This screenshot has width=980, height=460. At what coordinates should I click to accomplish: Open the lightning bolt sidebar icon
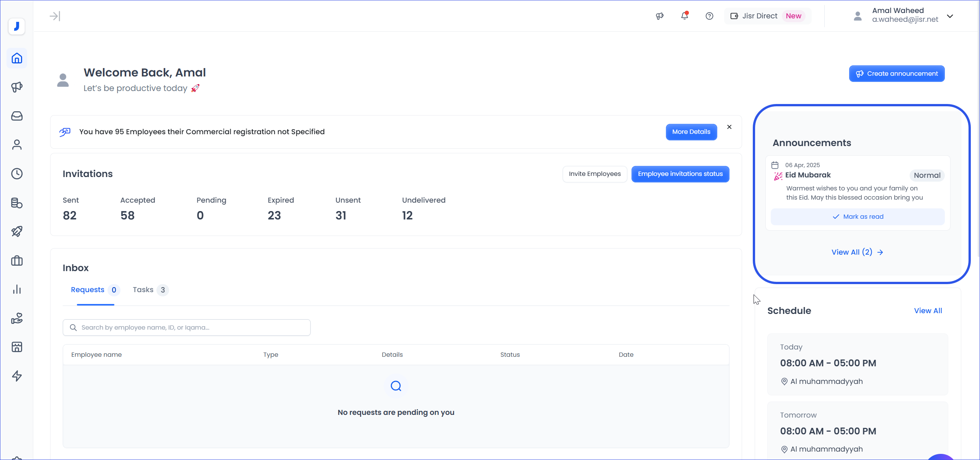pyautogui.click(x=17, y=376)
